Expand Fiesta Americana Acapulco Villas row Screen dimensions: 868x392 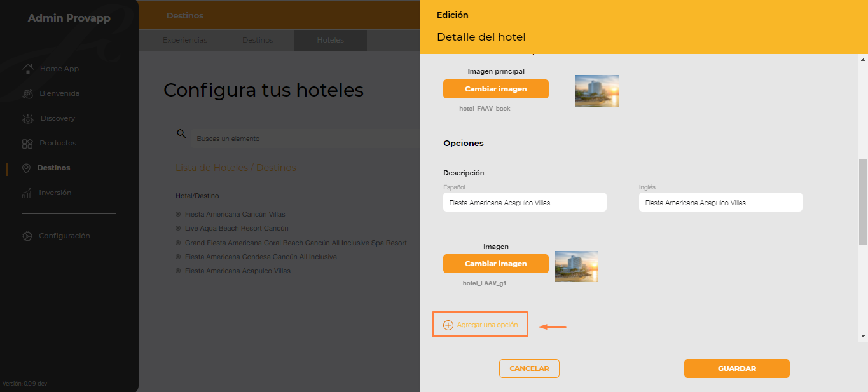click(x=178, y=271)
